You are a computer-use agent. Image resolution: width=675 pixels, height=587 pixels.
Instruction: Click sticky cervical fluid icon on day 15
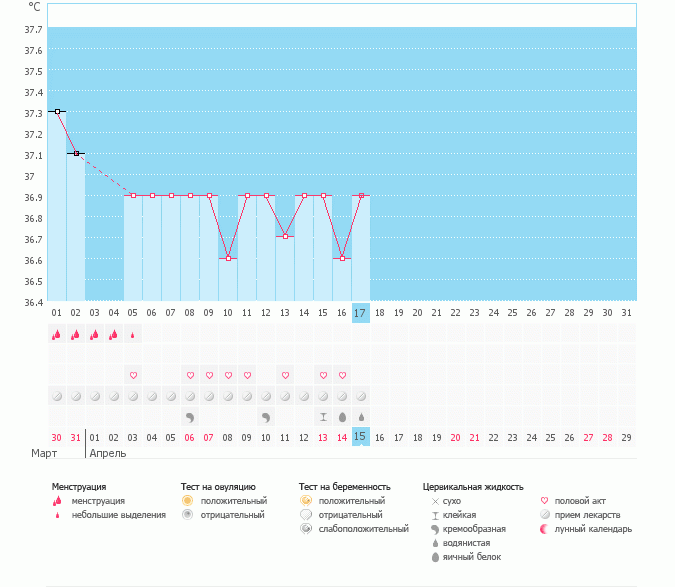coord(323,416)
